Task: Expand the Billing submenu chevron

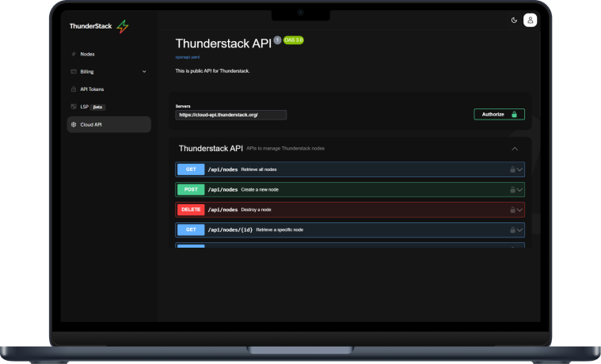Action: tap(143, 72)
